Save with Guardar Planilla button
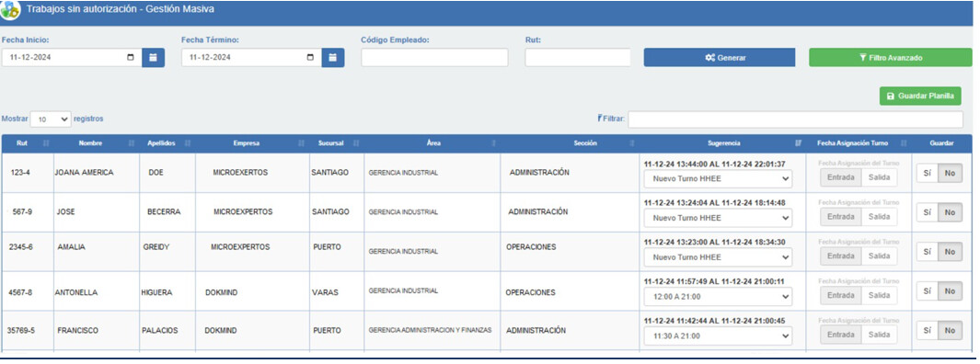 pyautogui.click(x=920, y=97)
